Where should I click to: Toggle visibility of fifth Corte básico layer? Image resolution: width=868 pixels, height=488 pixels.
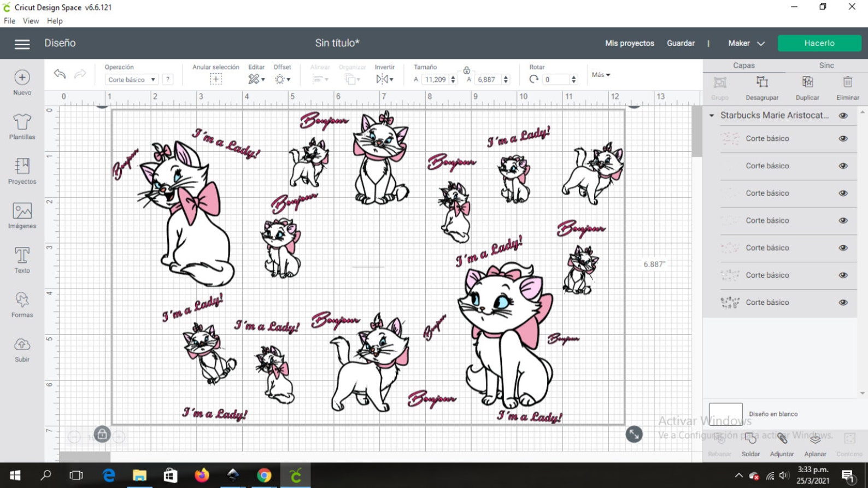click(843, 248)
